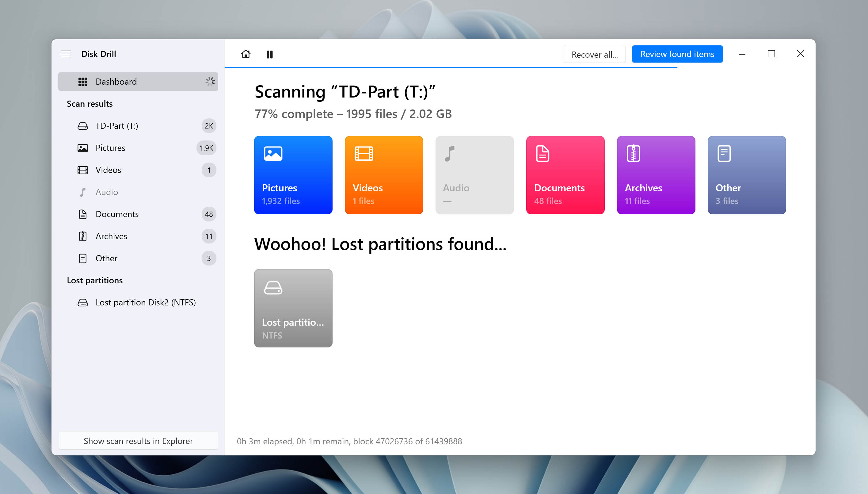Click the 'Woohoo! Lost partitions found...' heading

click(380, 244)
